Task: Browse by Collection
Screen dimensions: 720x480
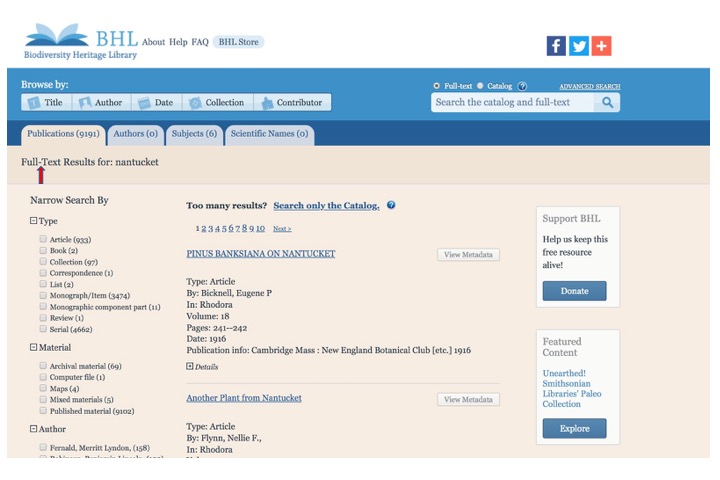Action: coord(218,102)
